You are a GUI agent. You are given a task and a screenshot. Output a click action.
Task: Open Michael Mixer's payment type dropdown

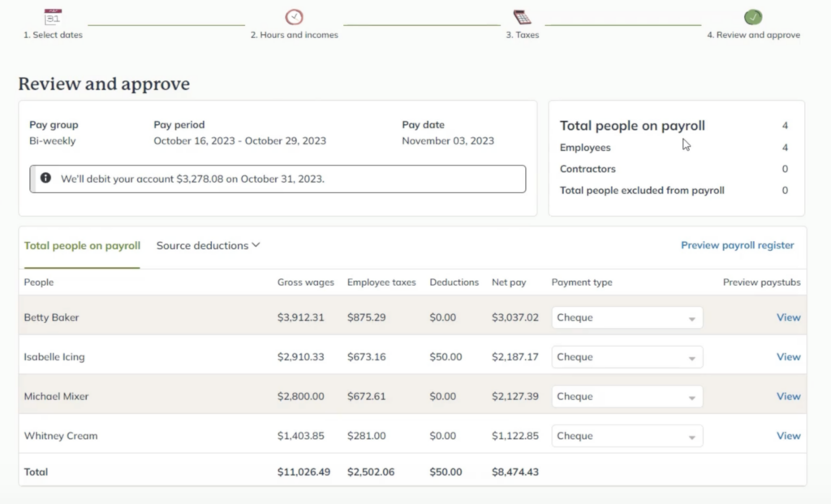click(x=626, y=397)
